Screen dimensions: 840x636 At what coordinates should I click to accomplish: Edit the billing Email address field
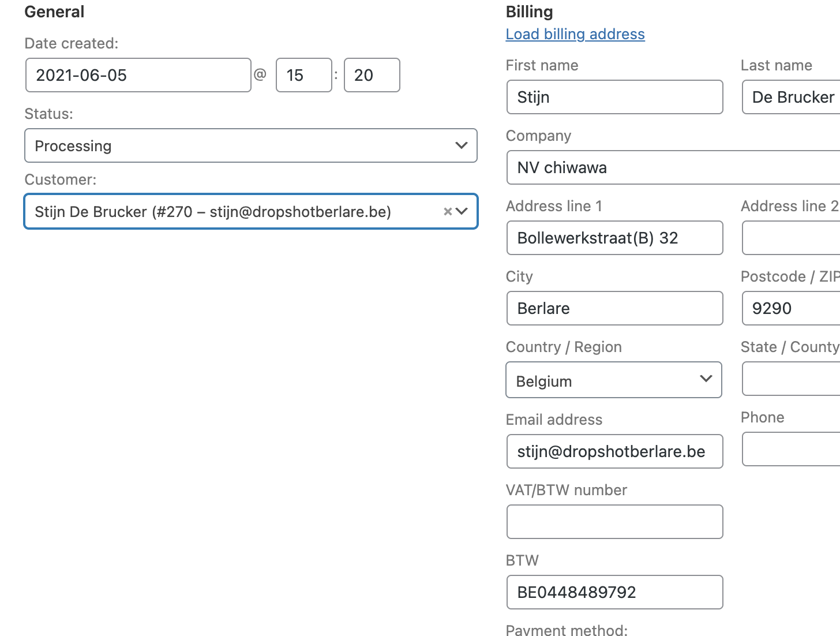615,451
